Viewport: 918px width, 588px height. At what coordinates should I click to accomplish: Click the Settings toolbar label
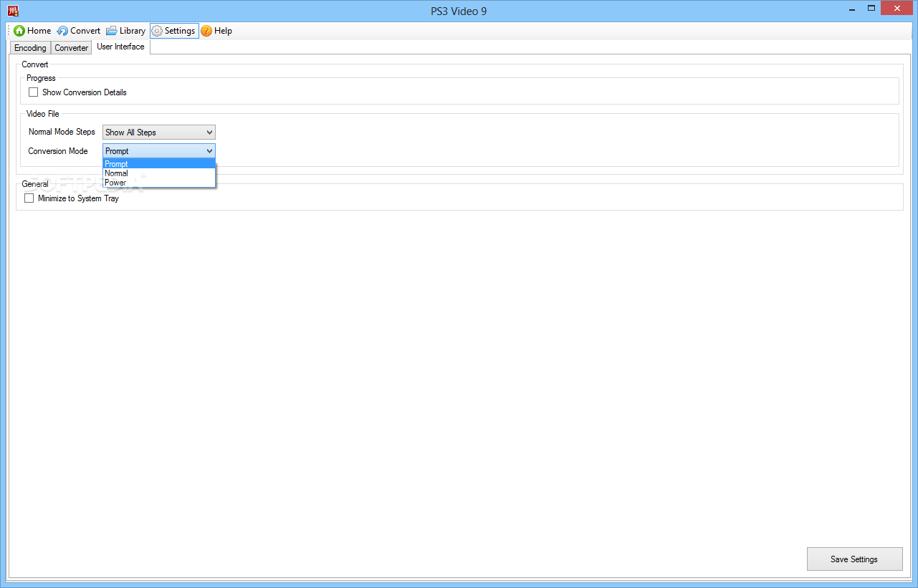[180, 31]
